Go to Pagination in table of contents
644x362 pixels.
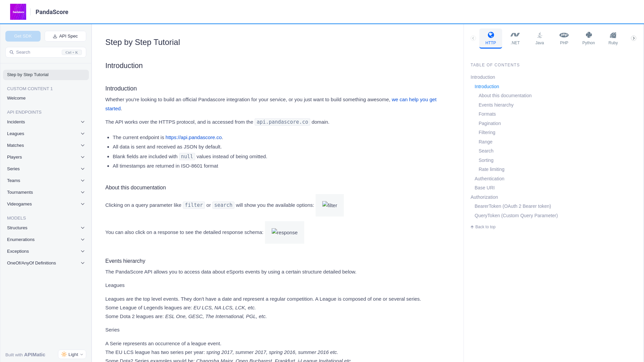point(489,124)
